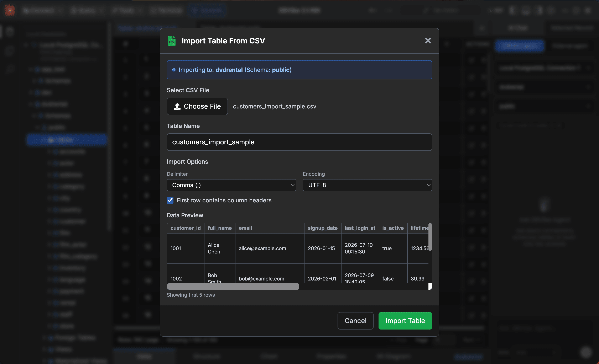Click the 1234.56 lifetime value cell
This screenshot has width=599, height=364.
(418, 248)
